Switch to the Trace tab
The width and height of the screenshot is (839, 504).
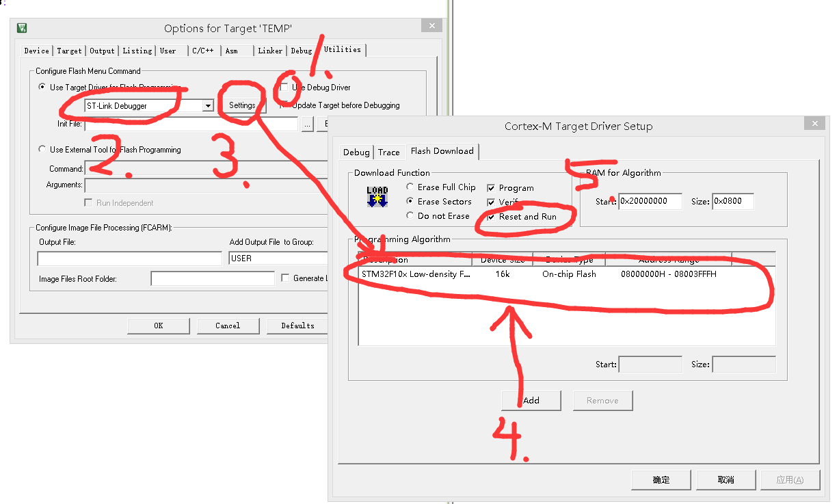click(x=389, y=152)
